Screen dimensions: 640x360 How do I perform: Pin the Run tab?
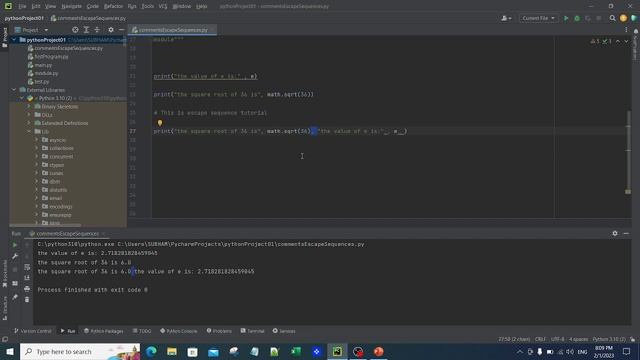tap(15, 297)
